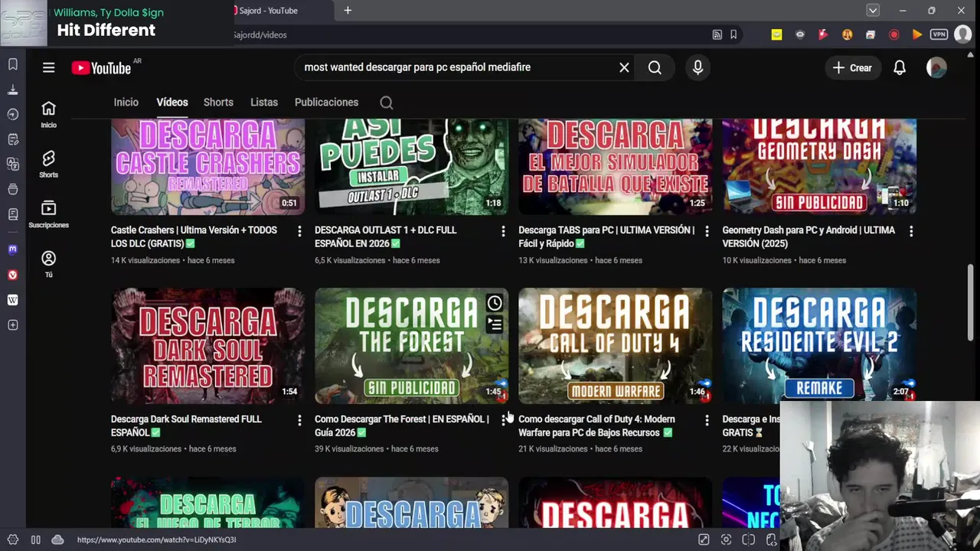Go to the YouTube logo home link
Screen dimensions: 980x551
[102, 68]
